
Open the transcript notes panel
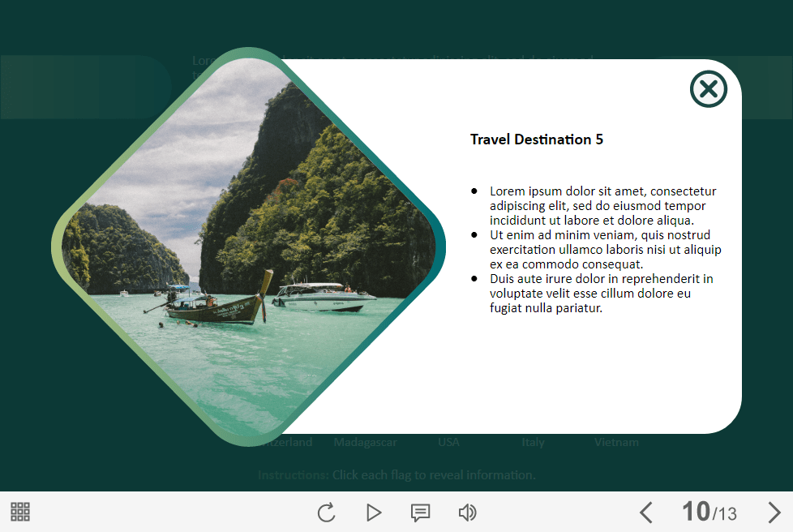[x=420, y=513]
